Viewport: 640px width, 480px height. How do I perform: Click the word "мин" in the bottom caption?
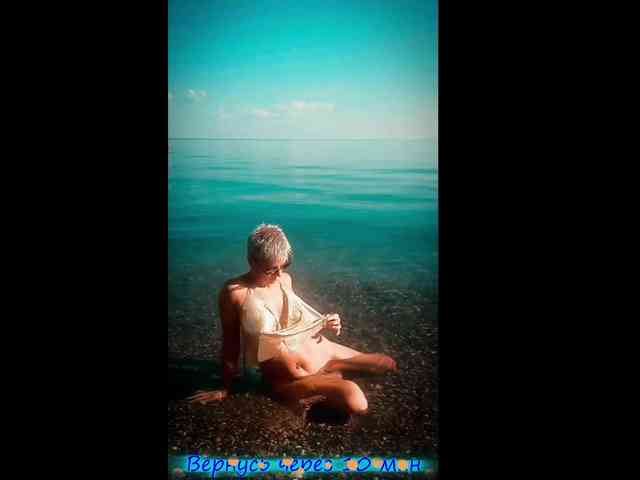pyautogui.click(x=400, y=465)
